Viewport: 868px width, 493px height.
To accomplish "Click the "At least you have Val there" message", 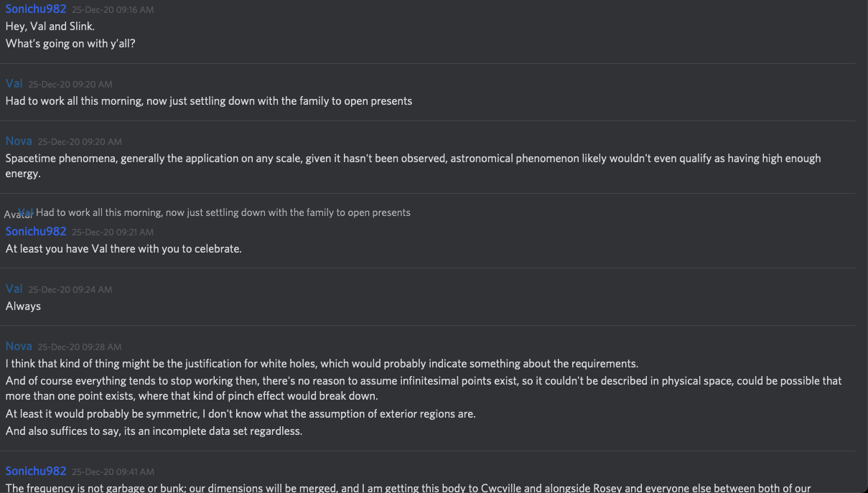I will 123,249.
